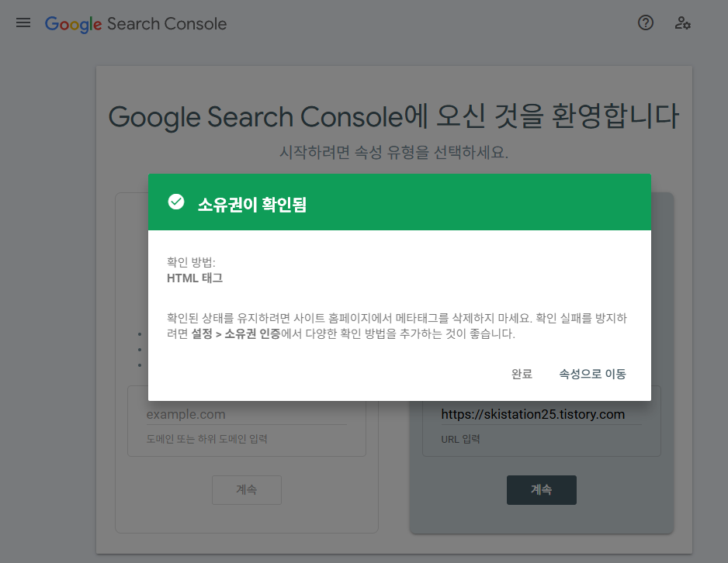Click dark 계속 button under URL field

(x=542, y=490)
